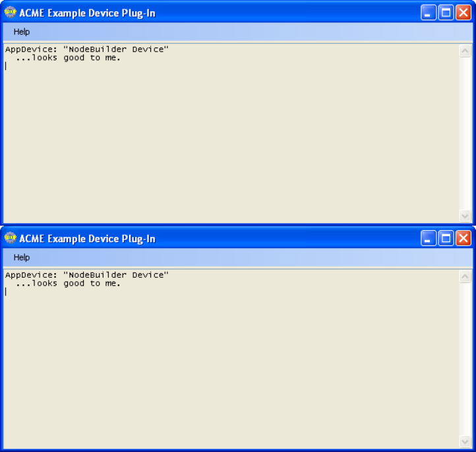Screen dimensions: 476x452
Task: Click "NodeBuilder Device" text in upper window
Action: tap(115, 49)
